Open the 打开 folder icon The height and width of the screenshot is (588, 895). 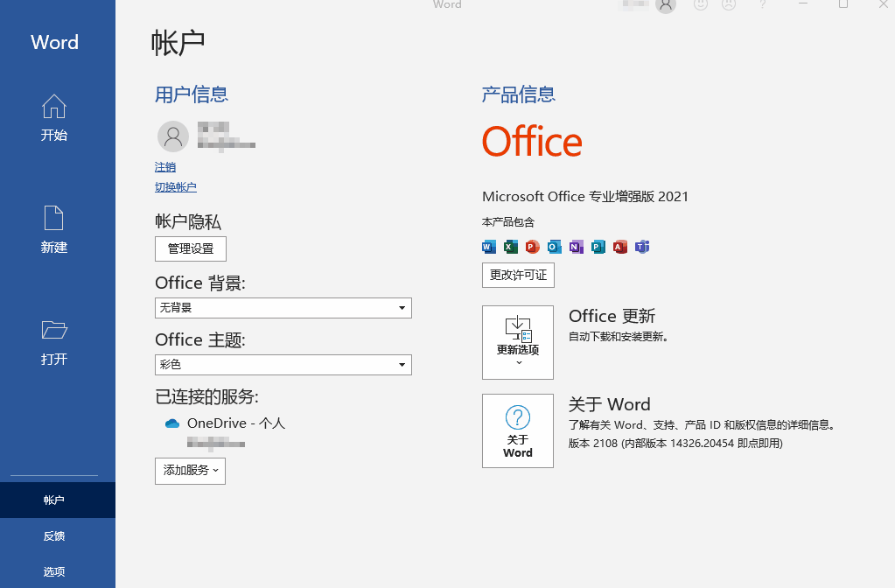[54, 329]
